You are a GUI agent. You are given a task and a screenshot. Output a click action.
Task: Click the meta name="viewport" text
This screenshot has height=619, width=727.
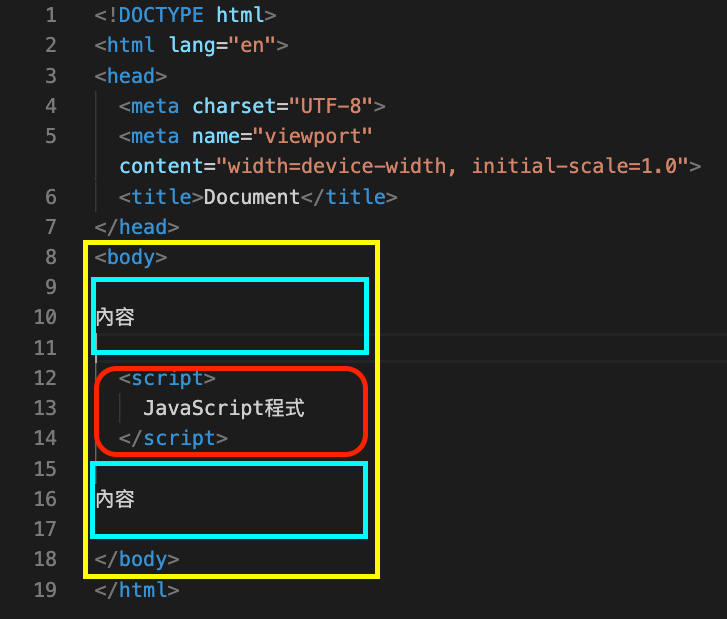coord(245,136)
